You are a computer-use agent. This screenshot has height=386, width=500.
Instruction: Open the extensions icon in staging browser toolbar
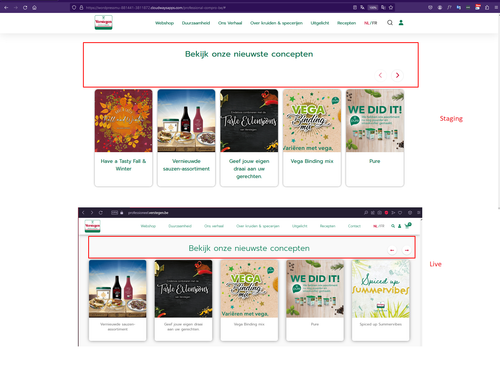point(487,7)
